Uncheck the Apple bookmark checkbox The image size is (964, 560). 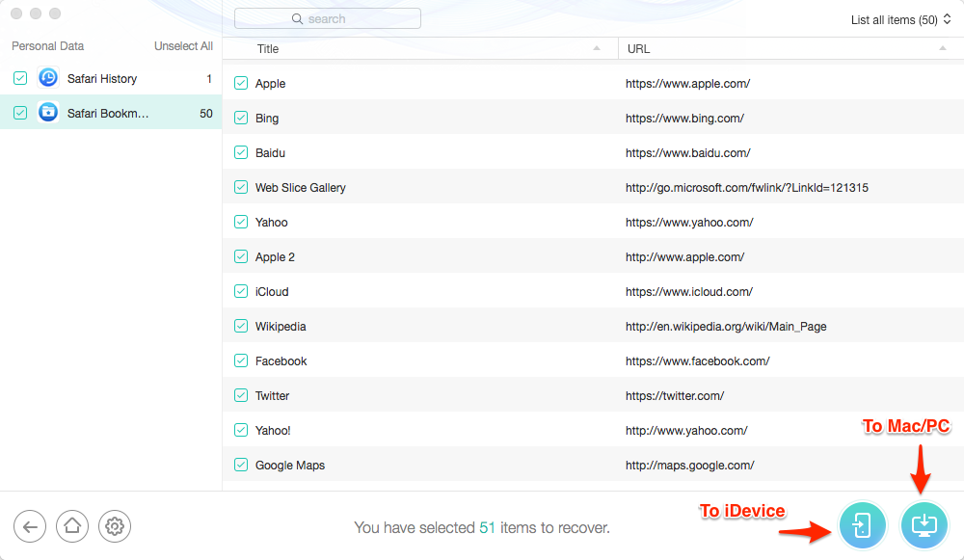click(x=241, y=83)
